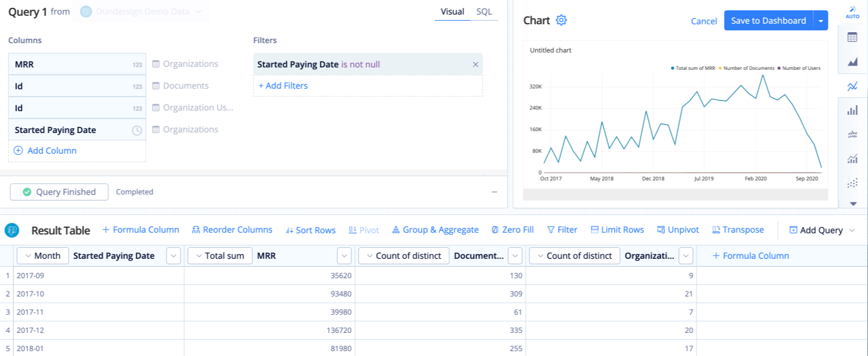Open Reorder Columns step

pos(232,230)
